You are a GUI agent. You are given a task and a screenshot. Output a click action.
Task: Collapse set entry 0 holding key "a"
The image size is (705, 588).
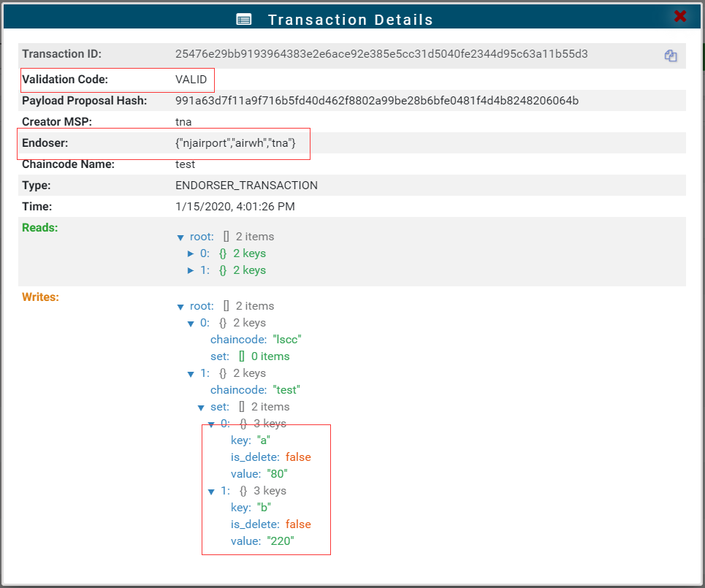click(x=211, y=424)
